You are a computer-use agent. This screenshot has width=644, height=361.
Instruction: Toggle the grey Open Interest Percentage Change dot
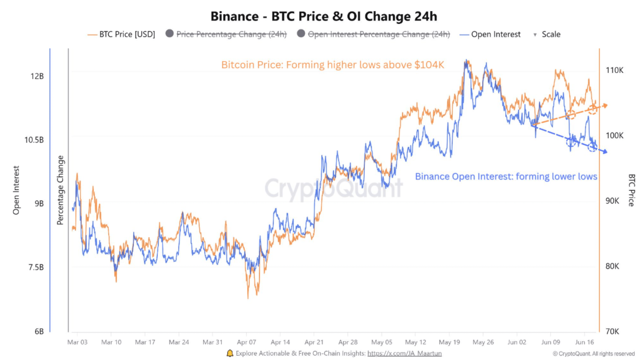(x=301, y=33)
